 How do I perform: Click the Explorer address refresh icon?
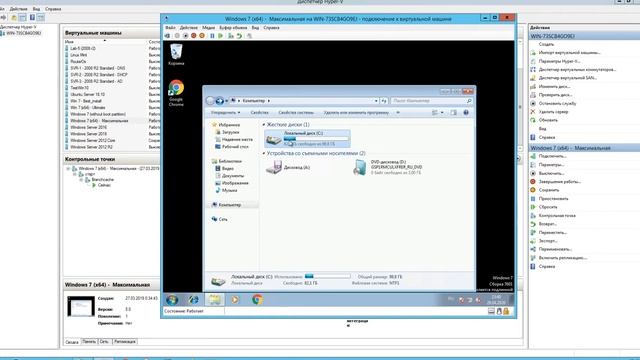[384, 100]
